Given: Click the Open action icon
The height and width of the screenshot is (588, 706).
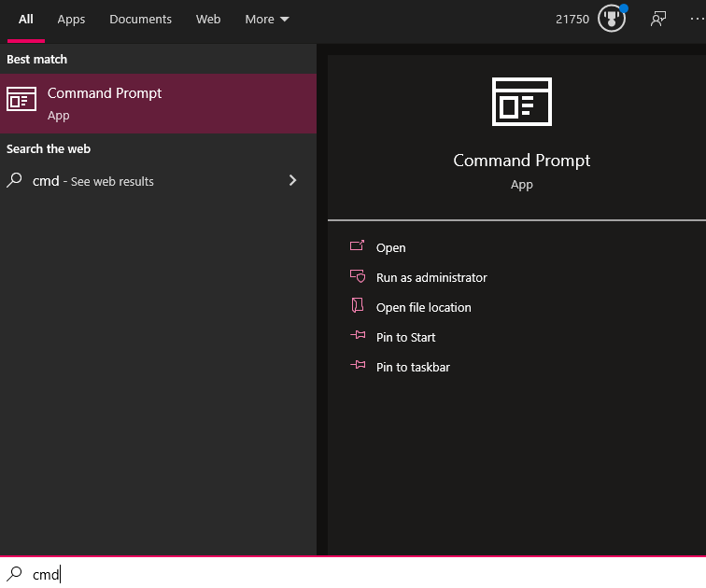Looking at the screenshot, I should coord(357,245).
